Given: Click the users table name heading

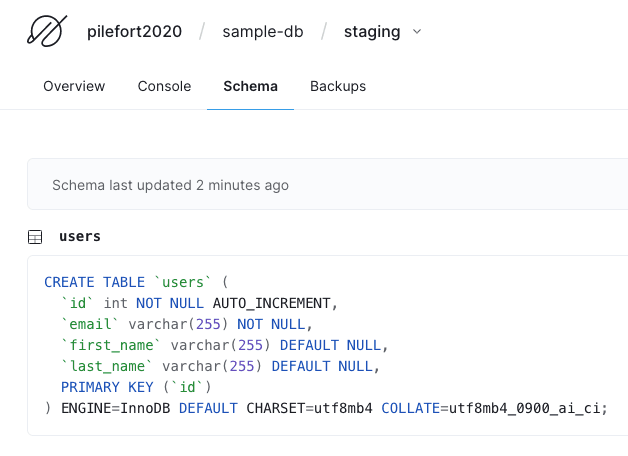Looking at the screenshot, I should [80, 237].
